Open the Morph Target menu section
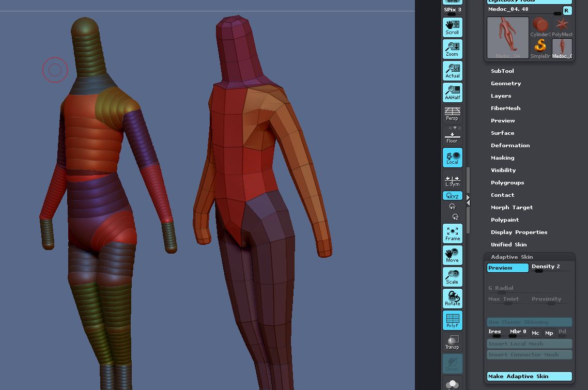588x390 pixels. [x=512, y=207]
